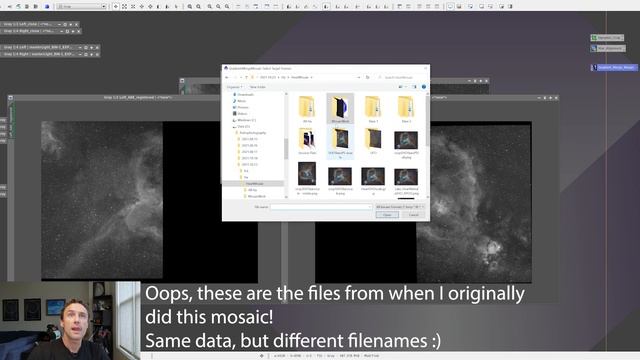640x360 pixels.
Task: Select Pictures in the navigation tree
Action: point(243,107)
